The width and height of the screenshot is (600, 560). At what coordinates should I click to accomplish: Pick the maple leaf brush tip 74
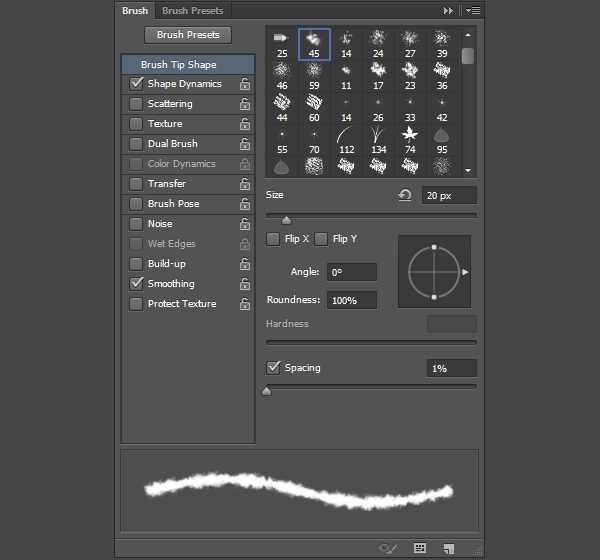[x=410, y=134]
